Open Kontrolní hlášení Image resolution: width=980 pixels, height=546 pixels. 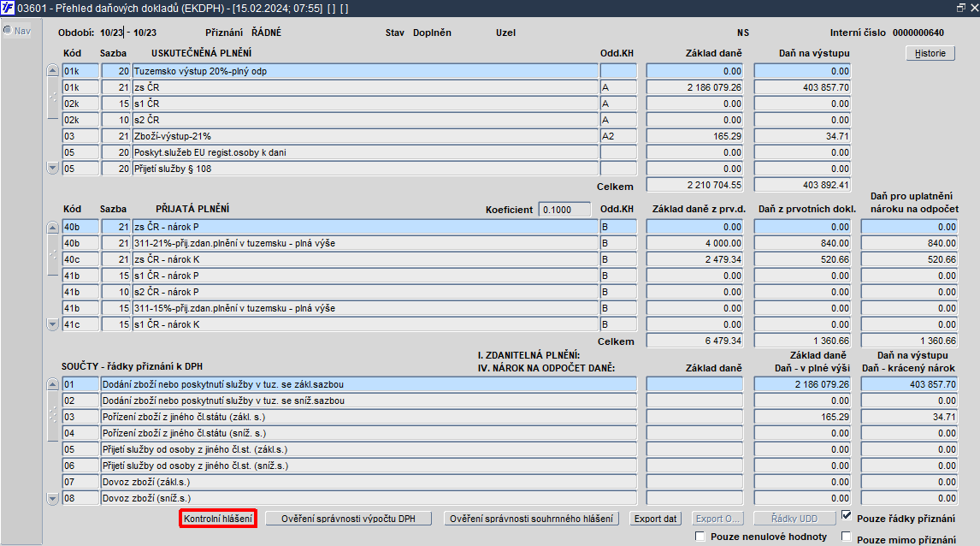coord(218,519)
